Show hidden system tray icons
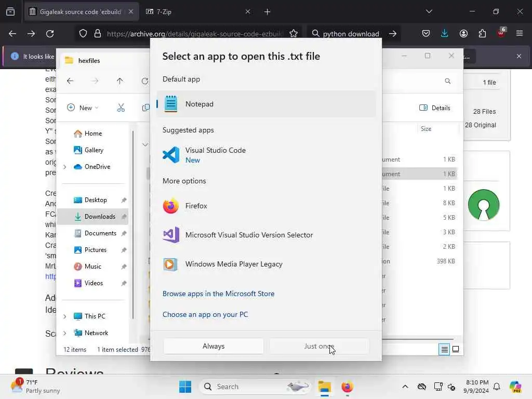Viewport: 532px width, 399px height. click(405, 387)
